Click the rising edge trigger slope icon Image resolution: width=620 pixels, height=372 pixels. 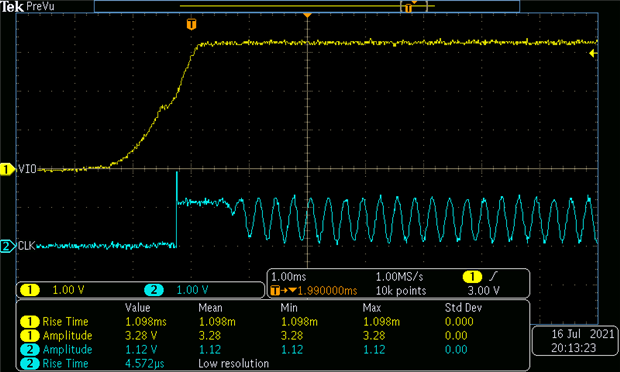pos(493,276)
